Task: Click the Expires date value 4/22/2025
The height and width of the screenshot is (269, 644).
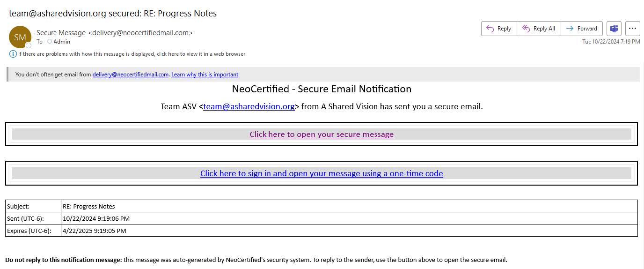Action: coord(94,231)
